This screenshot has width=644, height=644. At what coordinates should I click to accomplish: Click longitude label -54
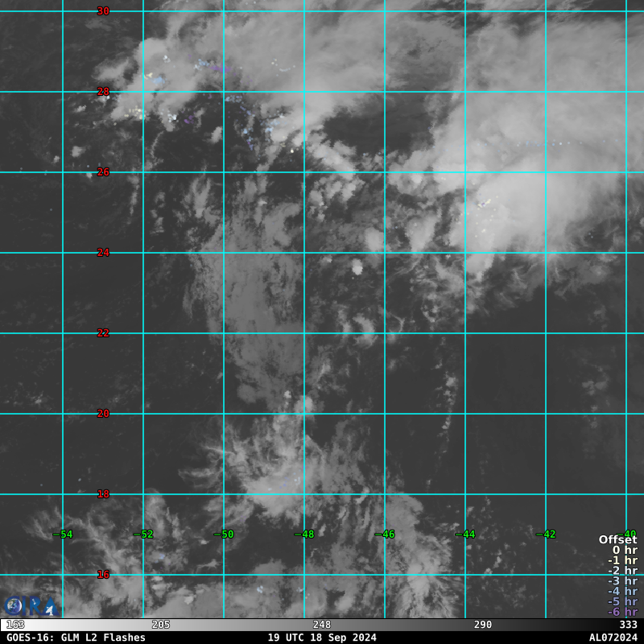coord(64,535)
